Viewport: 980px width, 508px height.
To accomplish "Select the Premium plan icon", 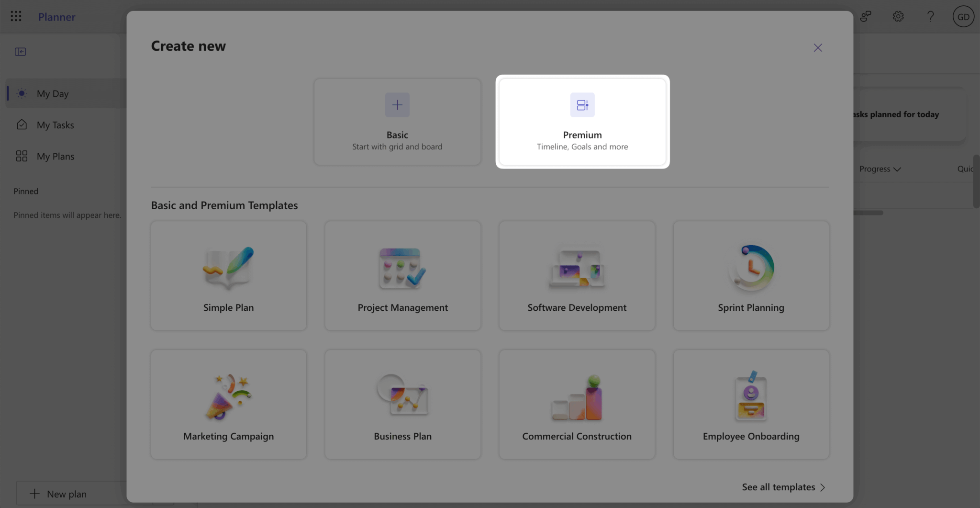I will (x=582, y=105).
